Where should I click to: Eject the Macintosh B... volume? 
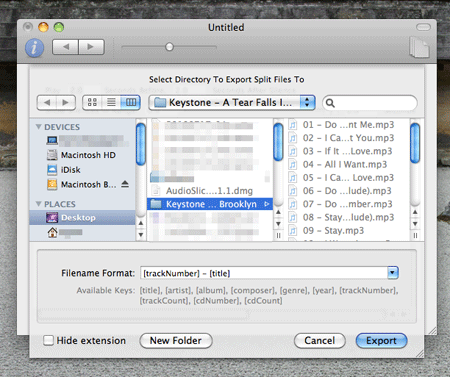coord(125,184)
